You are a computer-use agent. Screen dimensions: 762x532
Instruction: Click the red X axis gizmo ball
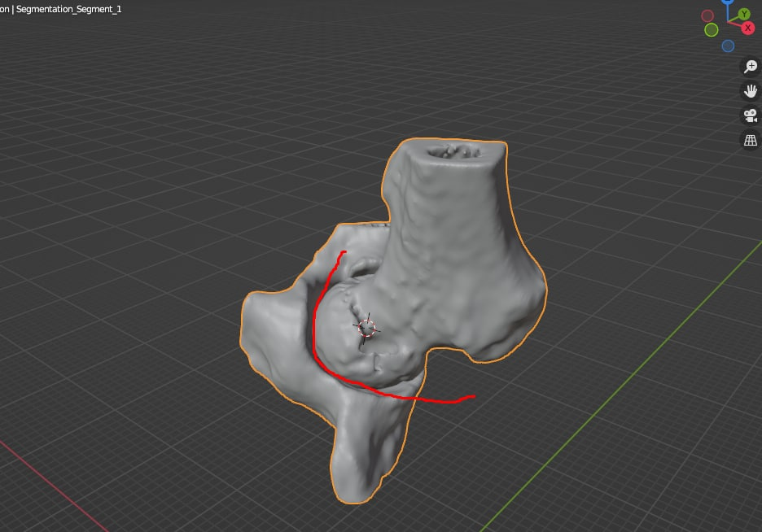coord(748,28)
